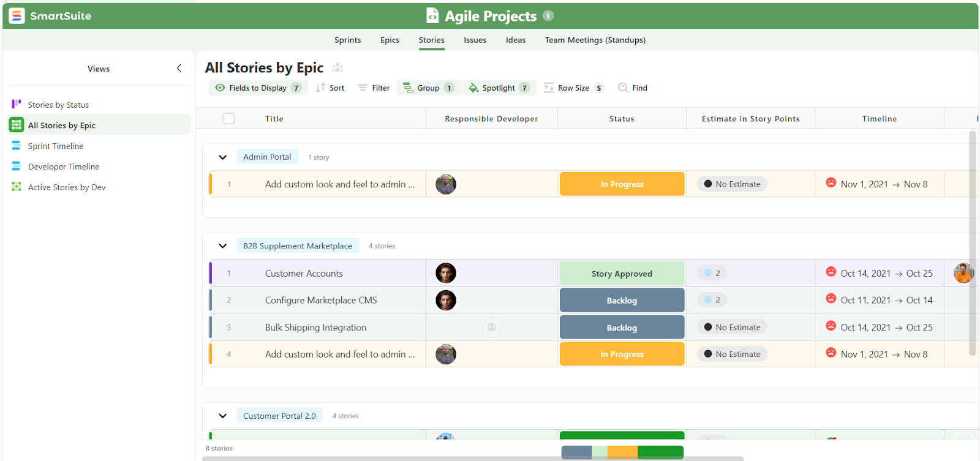The width and height of the screenshot is (980, 461).
Task: Click the estimate 2 chip for Customer Accounts
Action: [712, 273]
